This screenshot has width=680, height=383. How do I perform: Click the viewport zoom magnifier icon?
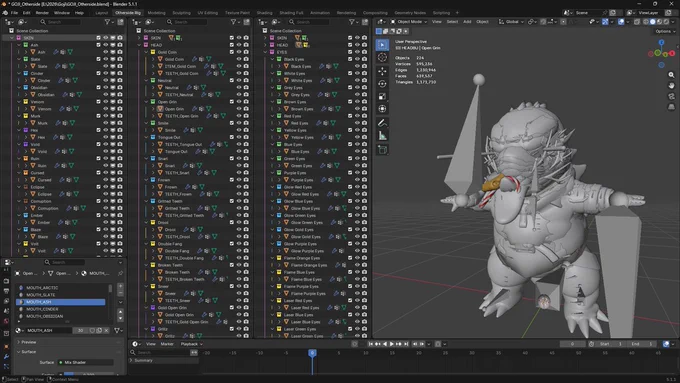pyautogui.click(x=671, y=75)
